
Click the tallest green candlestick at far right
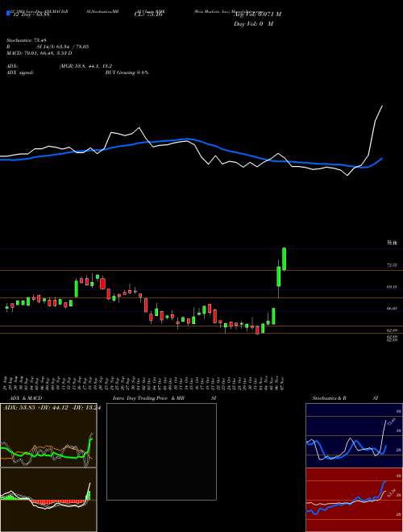tap(284, 260)
